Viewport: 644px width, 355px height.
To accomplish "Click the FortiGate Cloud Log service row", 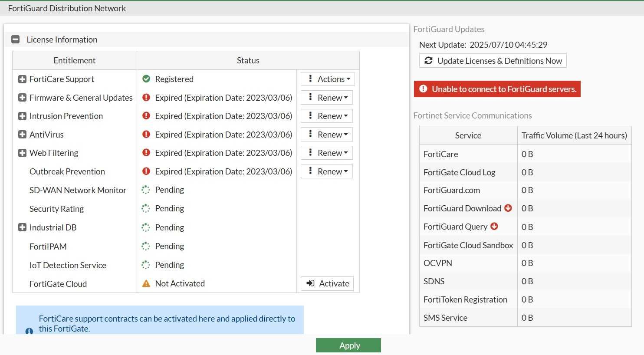I will (526, 172).
